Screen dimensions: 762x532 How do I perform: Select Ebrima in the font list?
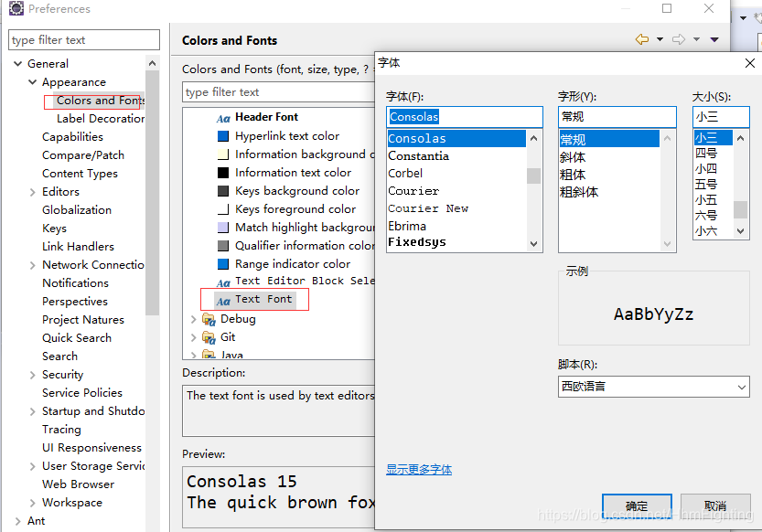[407, 226]
